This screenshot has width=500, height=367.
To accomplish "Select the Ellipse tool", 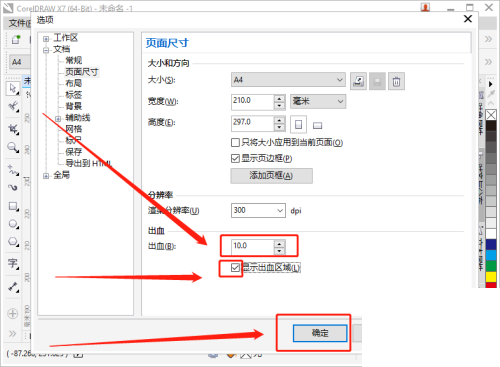I will point(13,224).
